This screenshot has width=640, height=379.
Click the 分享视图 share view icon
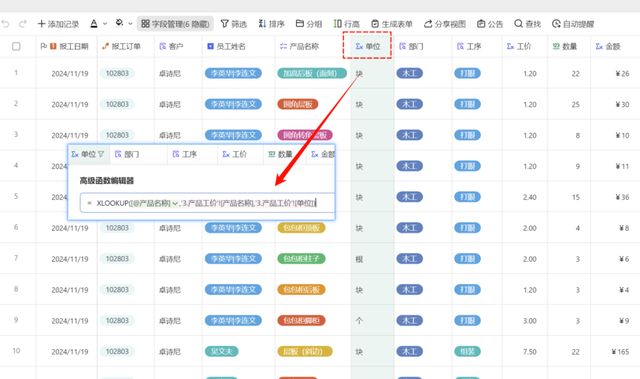[x=428, y=24]
